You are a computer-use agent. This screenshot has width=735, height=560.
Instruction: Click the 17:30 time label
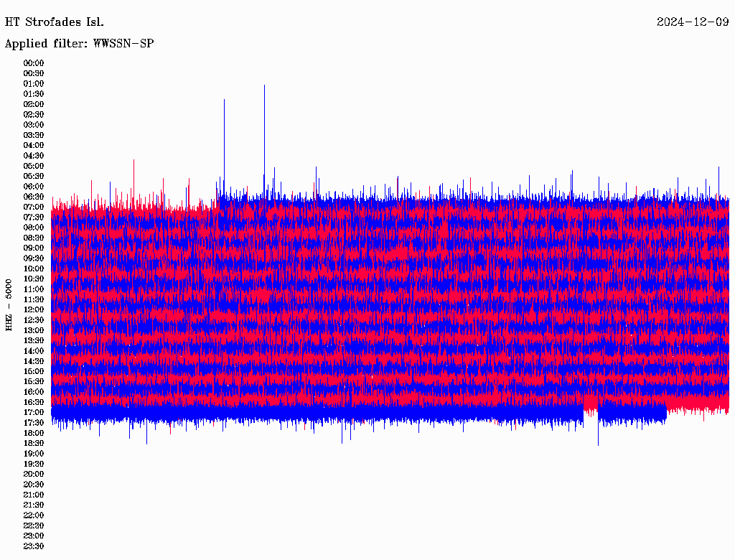tap(34, 423)
